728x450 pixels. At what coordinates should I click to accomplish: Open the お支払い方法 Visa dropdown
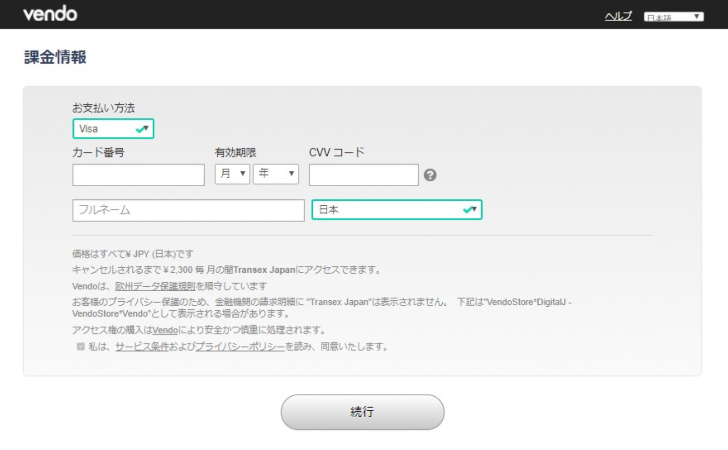[113, 129]
